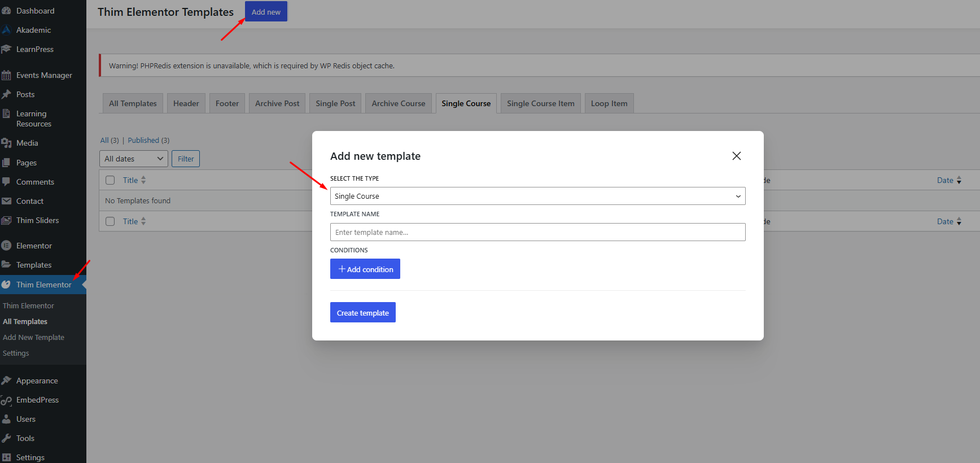Tick the select-all checkbox in the table footer
This screenshot has width=980, height=463.
point(110,221)
